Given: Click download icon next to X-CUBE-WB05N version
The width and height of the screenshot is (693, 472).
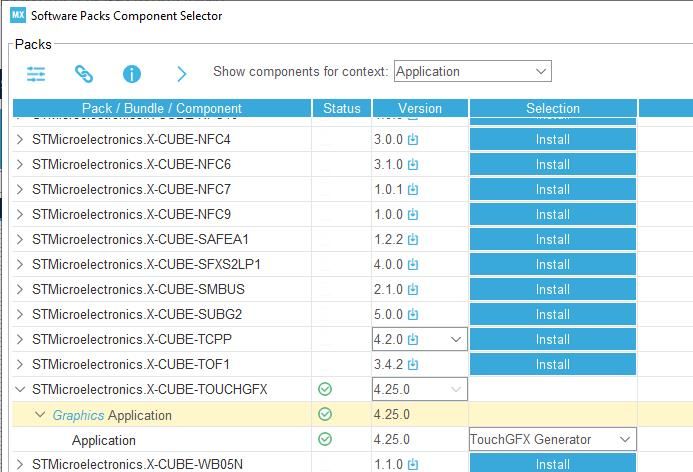Looking at the screenshot, I should click(x=413, y=464).
